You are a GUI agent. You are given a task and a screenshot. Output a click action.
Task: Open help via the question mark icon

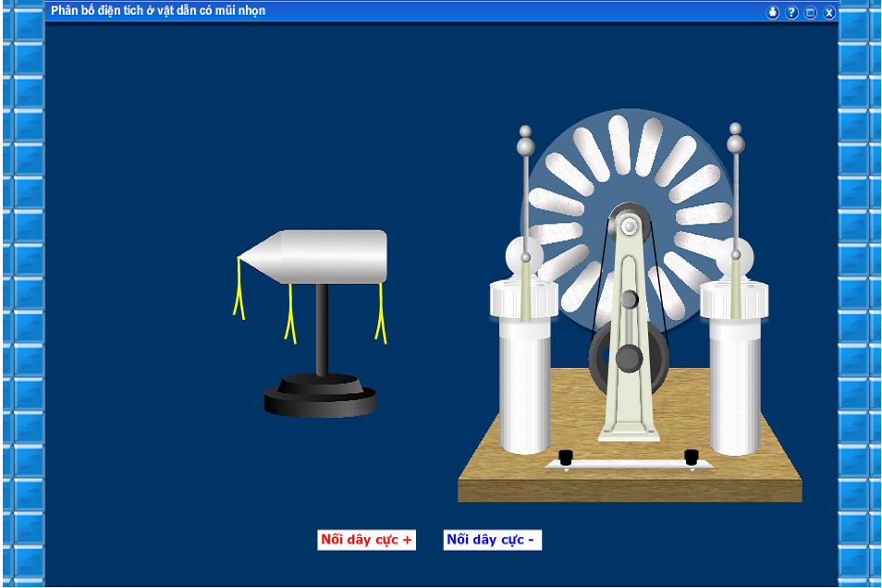coord(791,12)
